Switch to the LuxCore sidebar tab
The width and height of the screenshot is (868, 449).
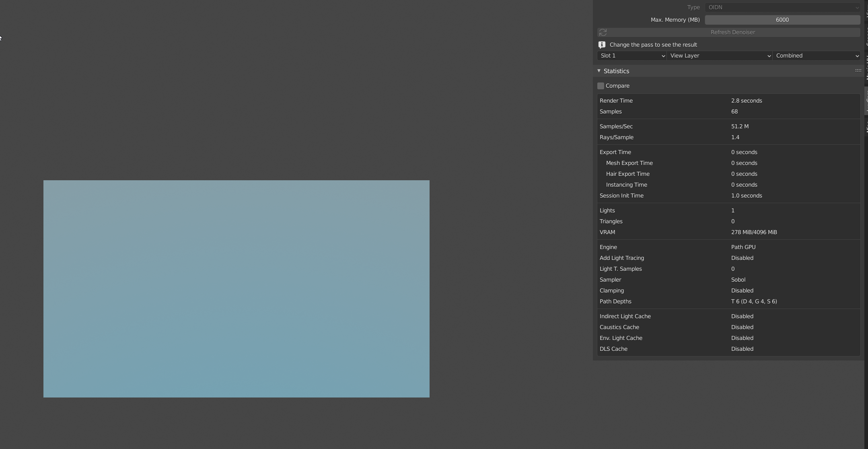click(x=866, y=100)
